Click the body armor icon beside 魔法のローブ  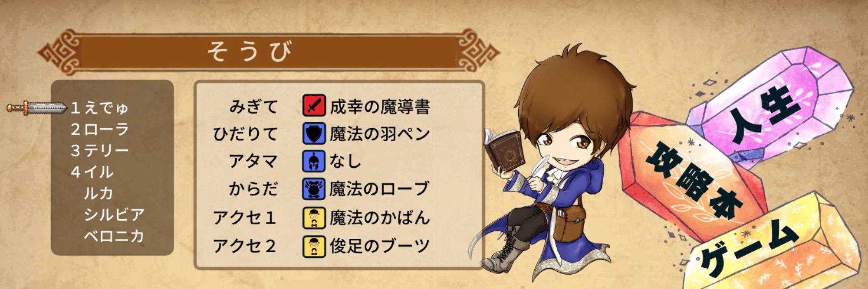pyautogui.click(x=314, y=189)
